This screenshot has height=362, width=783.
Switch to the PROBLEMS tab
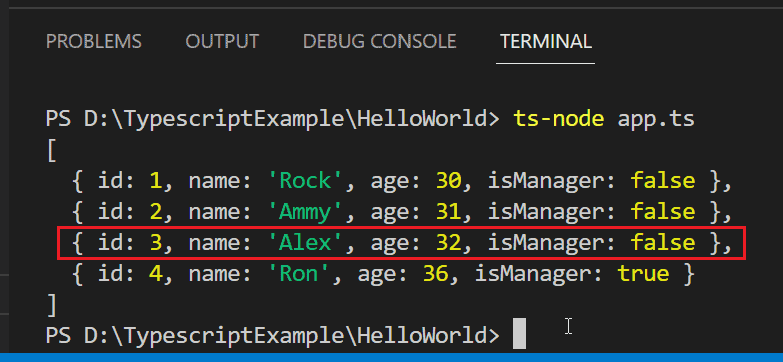(x=93, y=41)
